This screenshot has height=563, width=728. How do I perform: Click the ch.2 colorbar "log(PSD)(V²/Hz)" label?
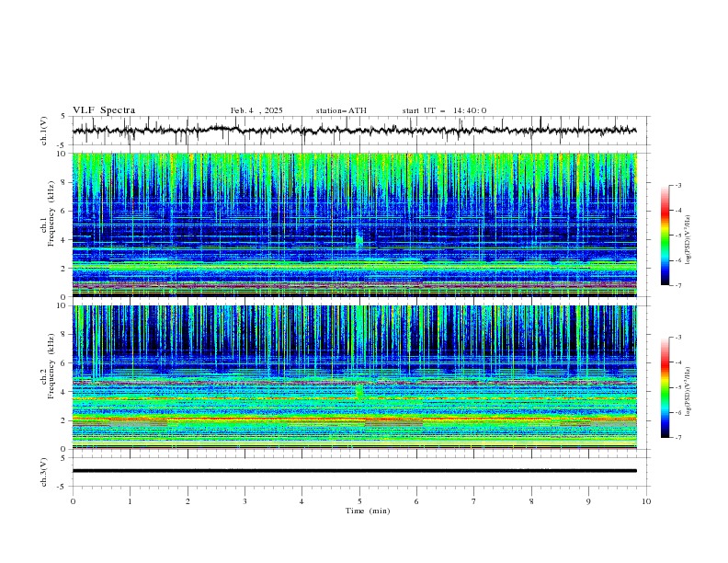click(x=688, y=392)
